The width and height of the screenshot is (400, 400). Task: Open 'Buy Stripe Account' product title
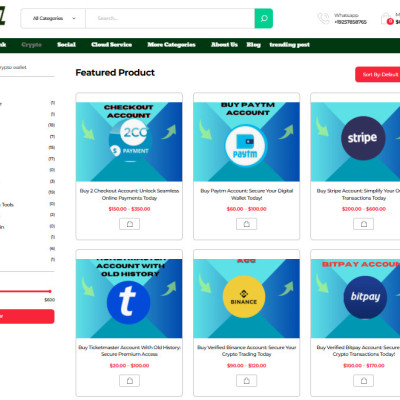pos(358,194)
